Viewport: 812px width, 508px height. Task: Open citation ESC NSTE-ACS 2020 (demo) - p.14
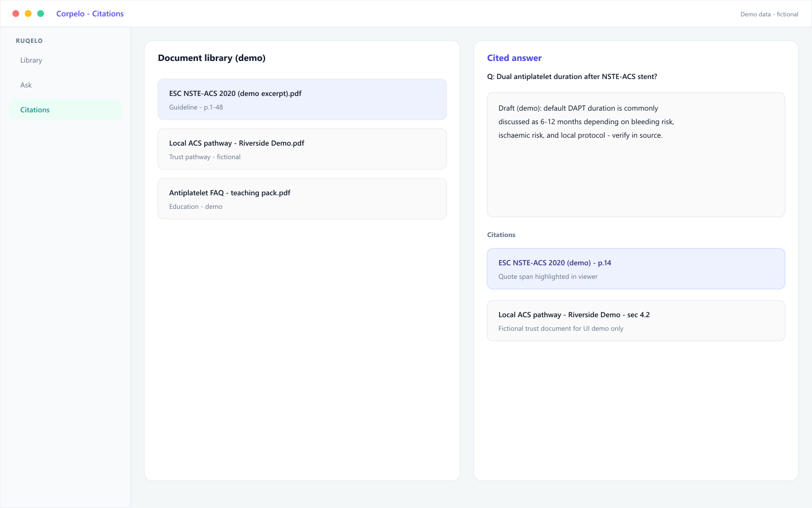636,269
